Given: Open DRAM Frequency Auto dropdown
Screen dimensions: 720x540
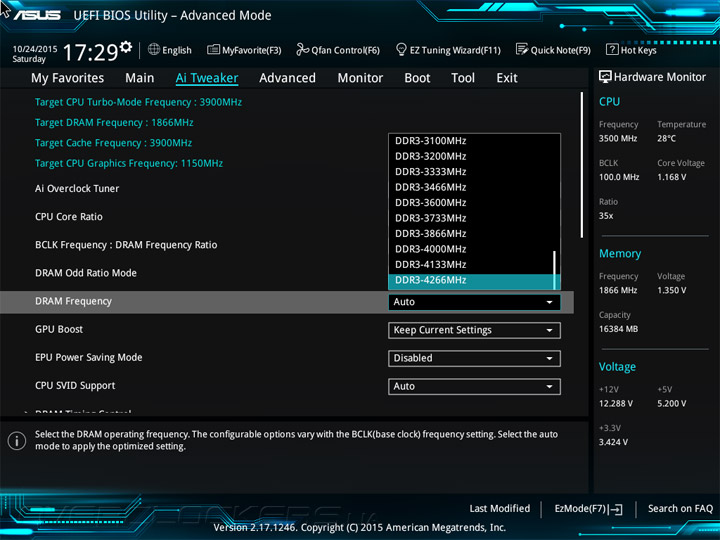Looking at the screenshot, I should 474,302.
